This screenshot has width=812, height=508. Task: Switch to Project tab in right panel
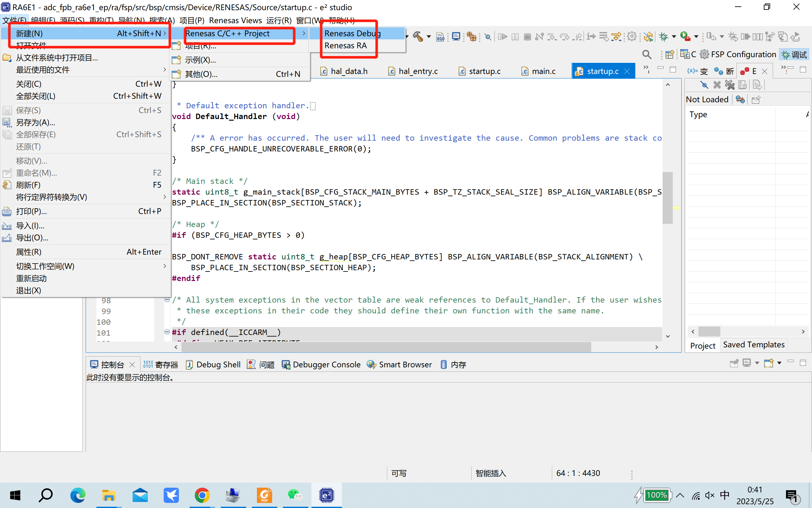point(703,345)
